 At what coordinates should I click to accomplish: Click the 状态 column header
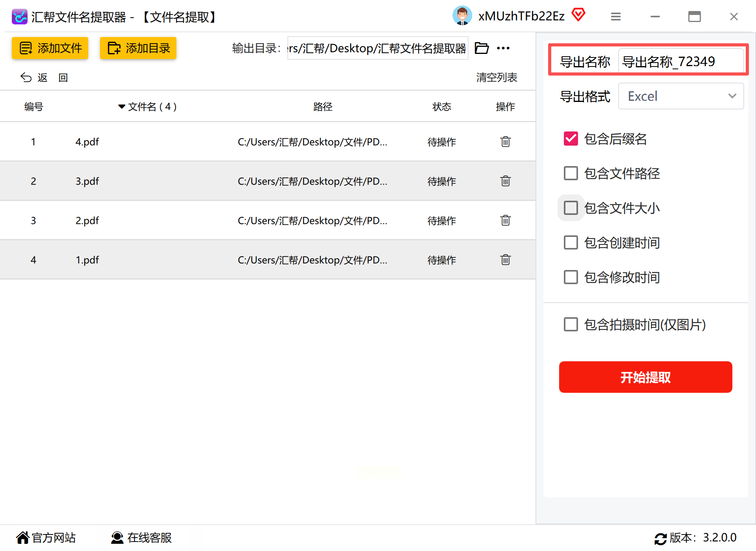(442, 107)
